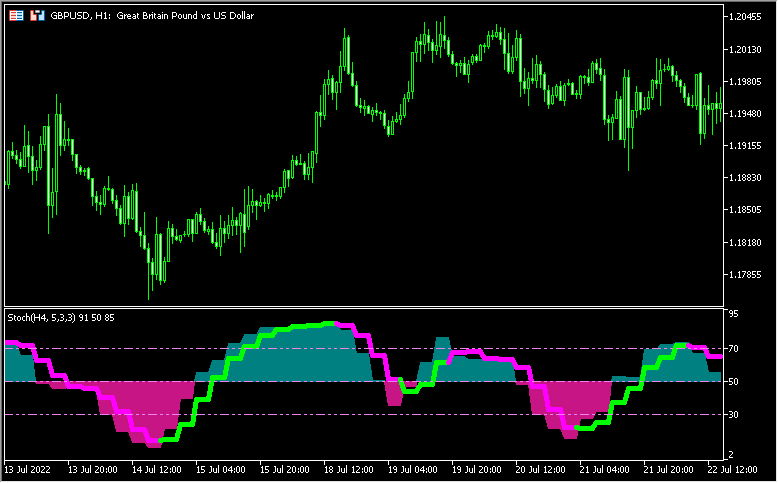Click the 95 level on stochastic scale
This screenshot has height=483, width=778.
click(x=733, y=314)
